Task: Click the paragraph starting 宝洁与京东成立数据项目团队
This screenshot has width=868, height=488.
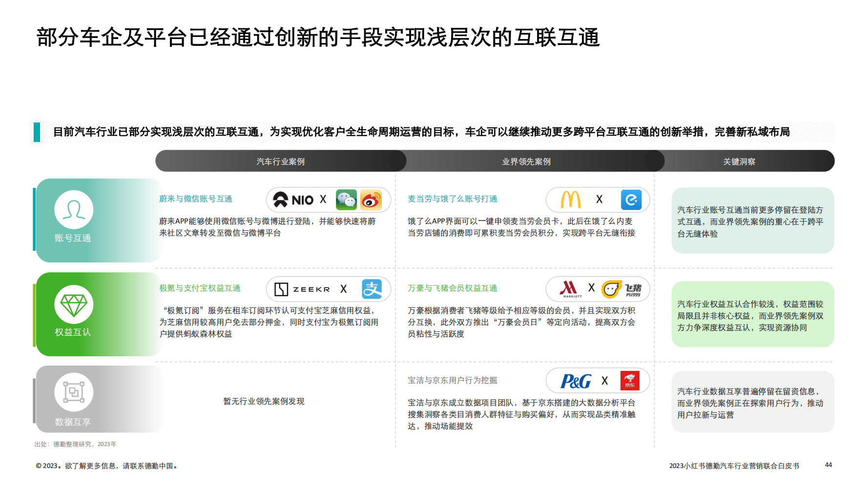Action: (x=521, y=414)
